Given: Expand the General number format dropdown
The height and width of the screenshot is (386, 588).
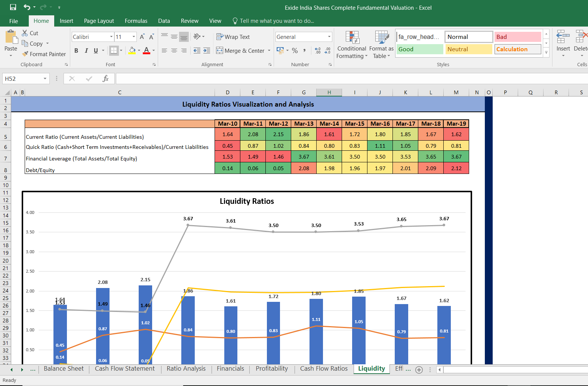Looking at the screenshot, I should (329, 37).
